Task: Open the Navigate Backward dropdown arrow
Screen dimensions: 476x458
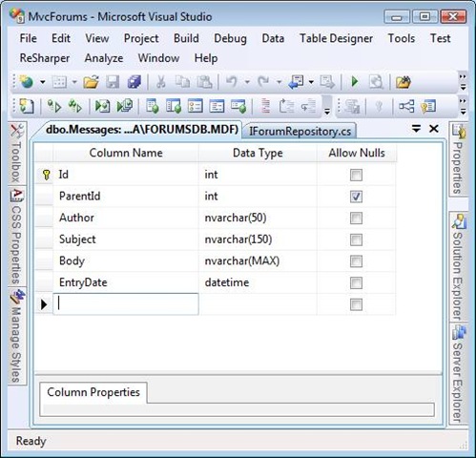Action: click(x=311, y=82)
